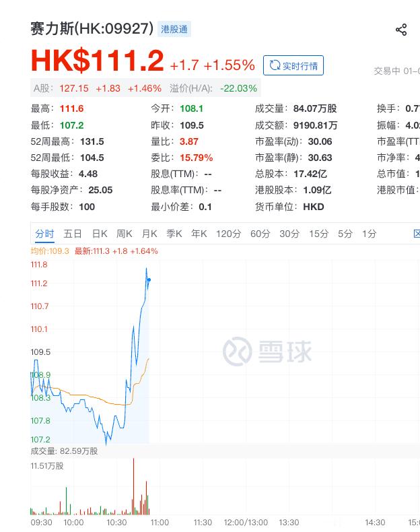
Task: Click the 11:00 time axis label
Action: (160, 523)
